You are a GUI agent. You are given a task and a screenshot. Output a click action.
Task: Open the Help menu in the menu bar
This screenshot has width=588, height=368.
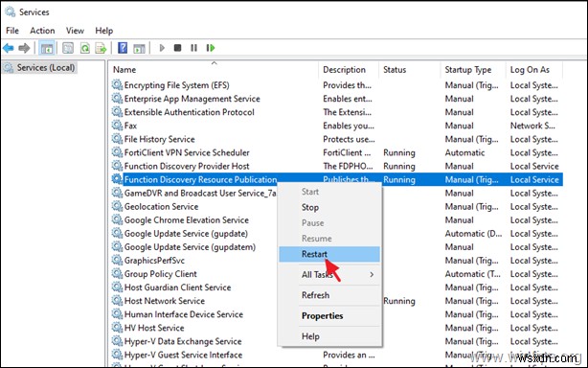point(103,31)
